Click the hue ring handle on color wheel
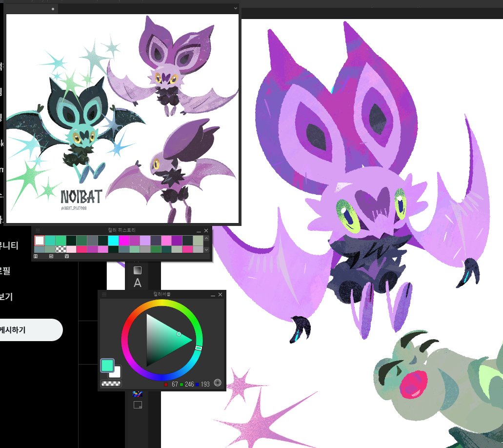Screen dimensions: 503x448 pos(199,348)
